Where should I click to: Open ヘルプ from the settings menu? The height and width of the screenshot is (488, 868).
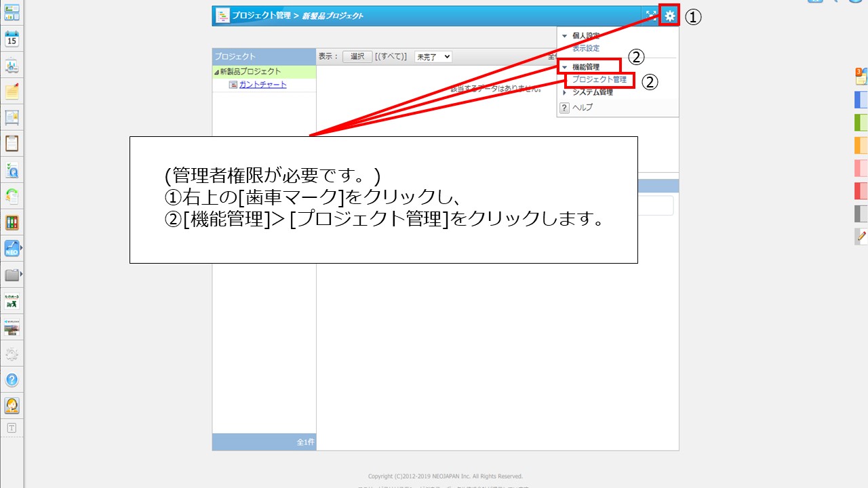(x=583, y=107)
